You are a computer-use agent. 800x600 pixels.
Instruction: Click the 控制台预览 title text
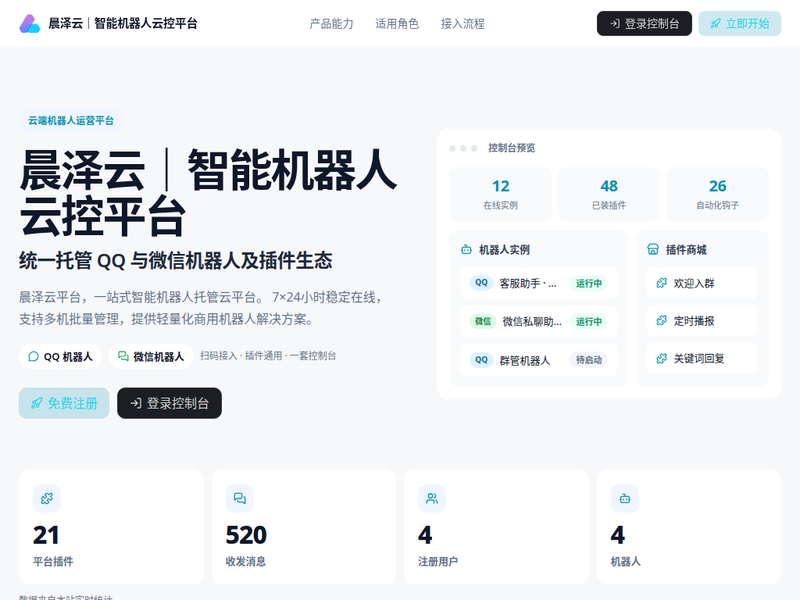pyautogui.click(x=512, y=148)
